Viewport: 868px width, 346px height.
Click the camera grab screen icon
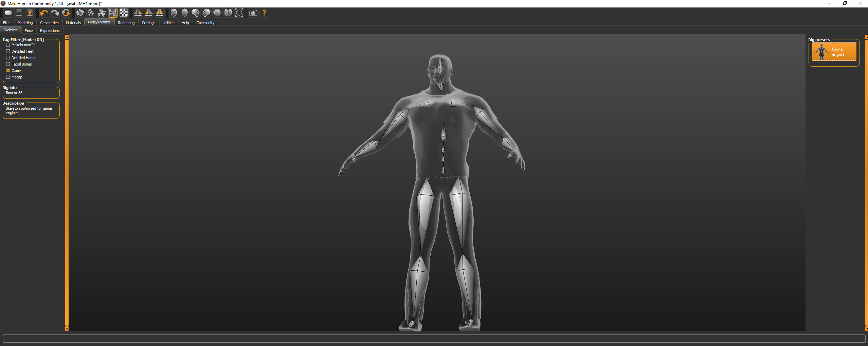point(253,13)
